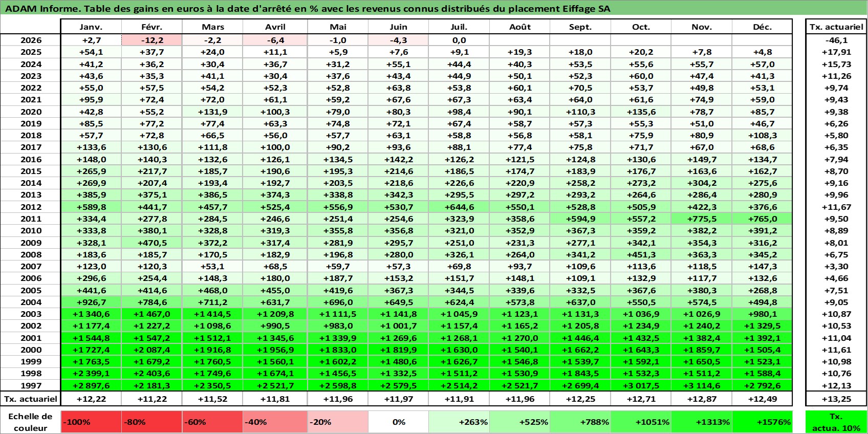This screenshot has width=868, height=434.
Task: Select the 'Févr.' column header
Action: tap(151, 27)
